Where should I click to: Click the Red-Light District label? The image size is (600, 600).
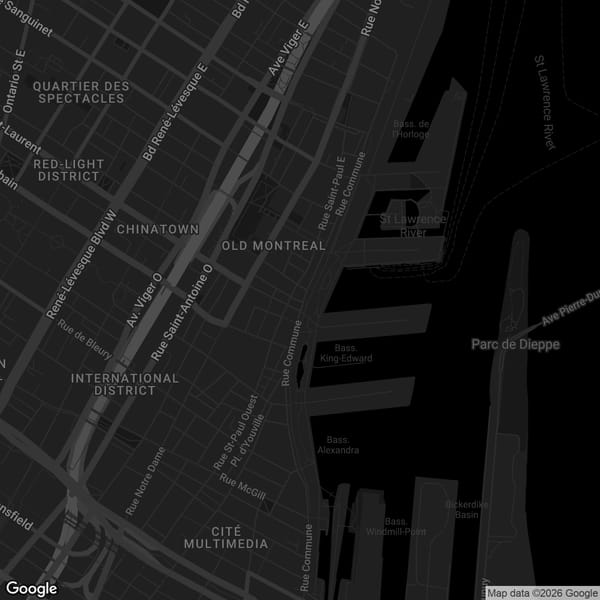pyautogui.click(x=67, y=170)
